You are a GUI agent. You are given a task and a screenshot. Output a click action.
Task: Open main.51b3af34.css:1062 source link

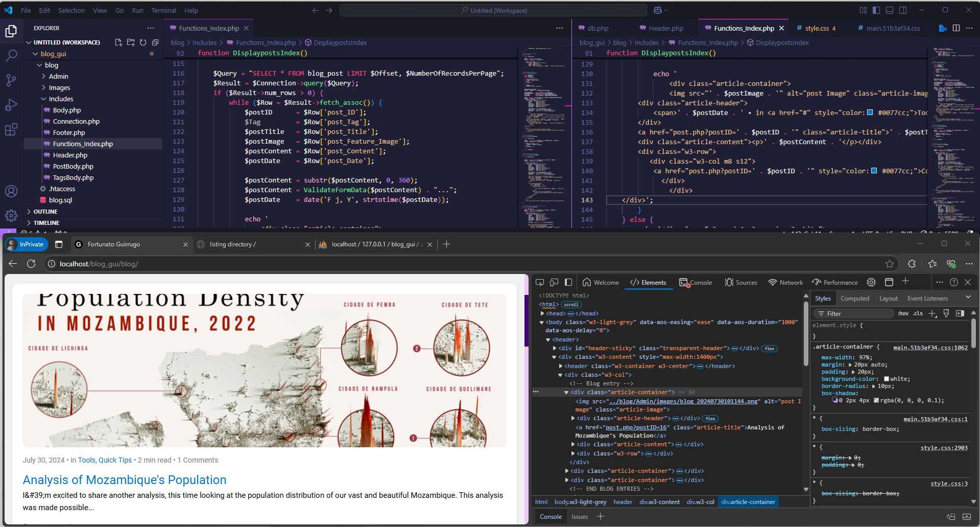[930, 348]
